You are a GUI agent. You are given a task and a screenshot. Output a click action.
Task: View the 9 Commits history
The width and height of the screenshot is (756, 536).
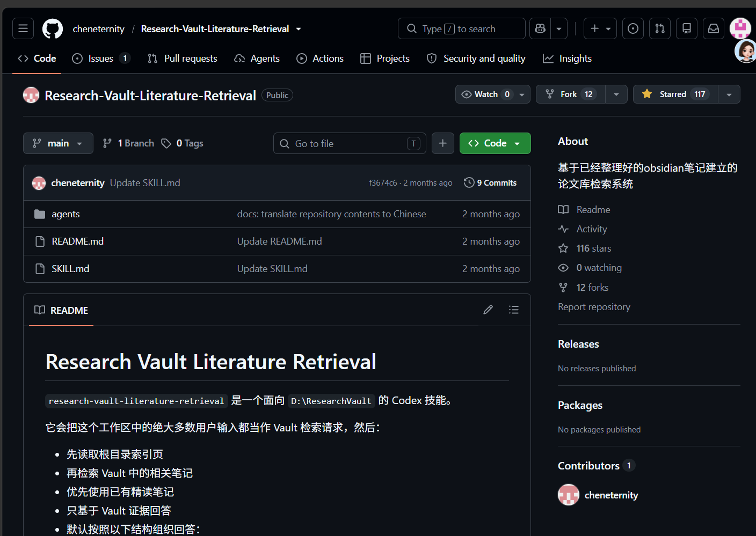pos(490,183)
